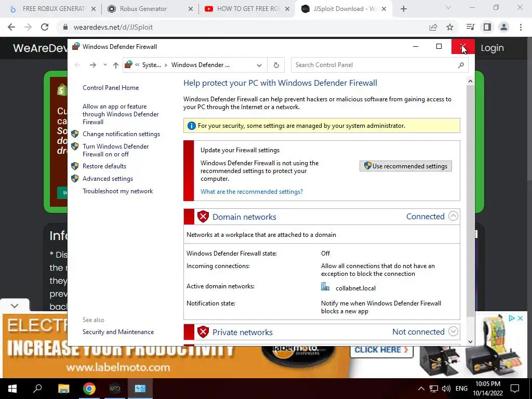Screen dimensions: 532x399
Task: Expand the Private networks section
Action: pyautogui.click(x=453, y=331)
